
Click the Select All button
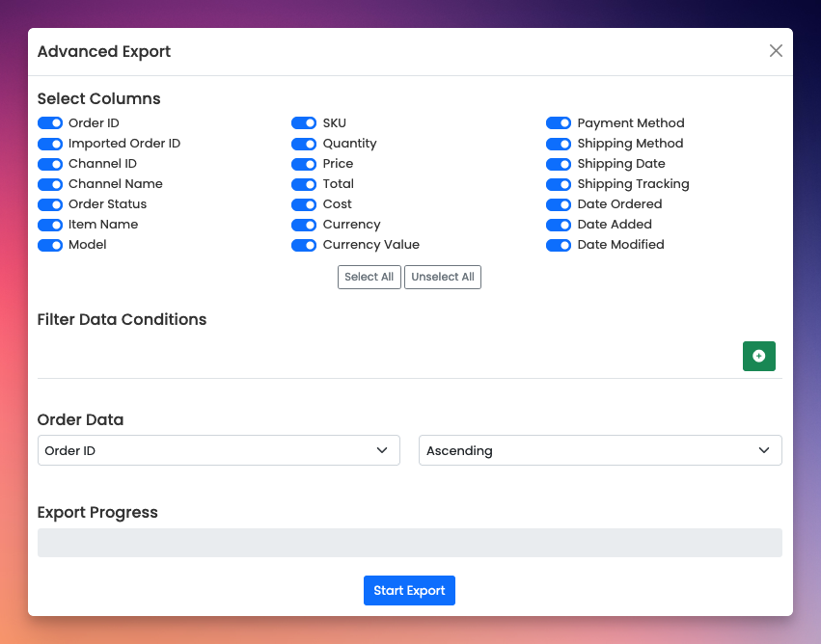pos(369,277)
